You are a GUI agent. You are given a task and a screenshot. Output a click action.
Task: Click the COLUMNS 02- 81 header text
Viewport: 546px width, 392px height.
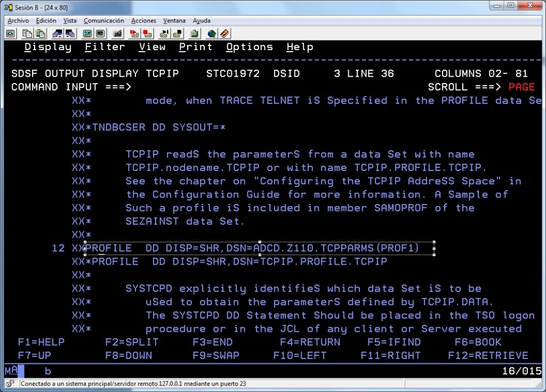(481, 73)
